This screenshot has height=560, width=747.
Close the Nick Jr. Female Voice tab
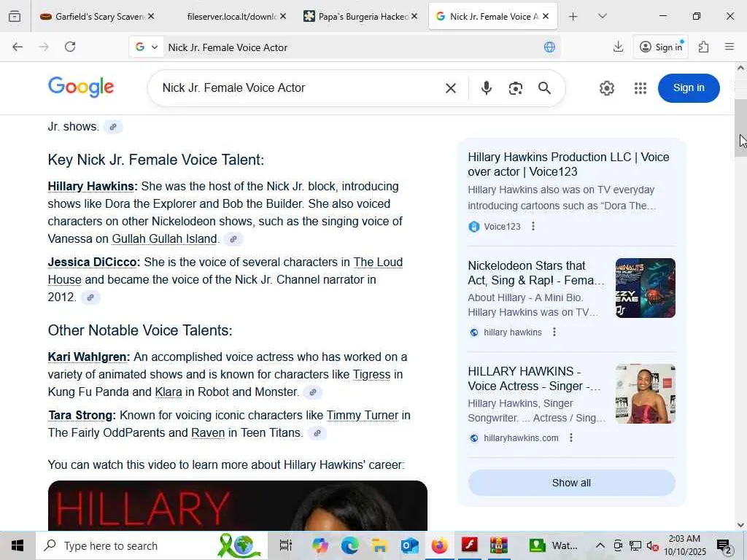pyautogui.click(x=546, y=16)
